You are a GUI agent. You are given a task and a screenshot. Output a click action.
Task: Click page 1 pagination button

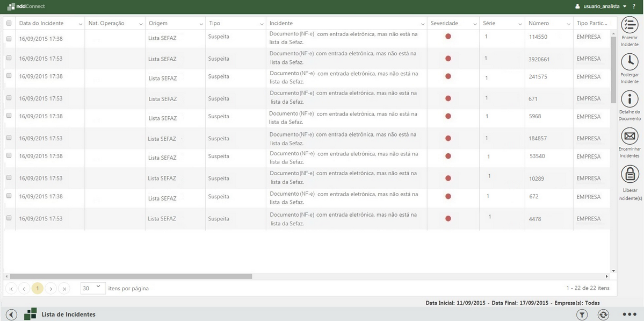37,289
